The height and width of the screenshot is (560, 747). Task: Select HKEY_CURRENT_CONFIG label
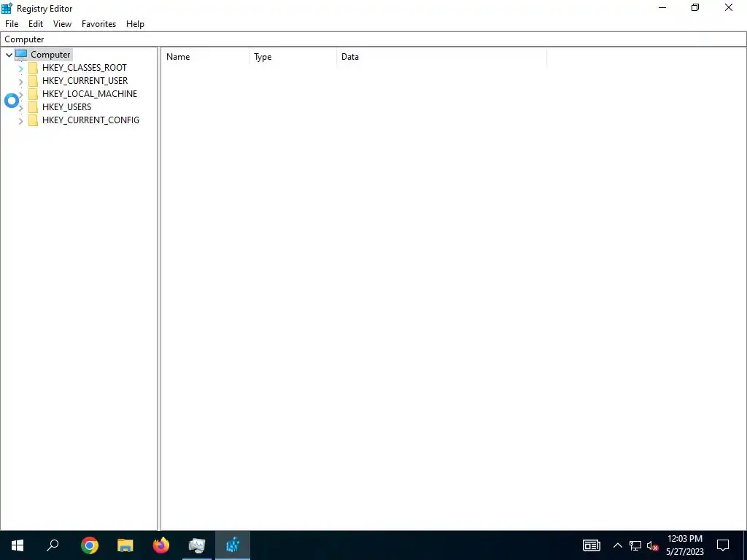pos(90,120)
